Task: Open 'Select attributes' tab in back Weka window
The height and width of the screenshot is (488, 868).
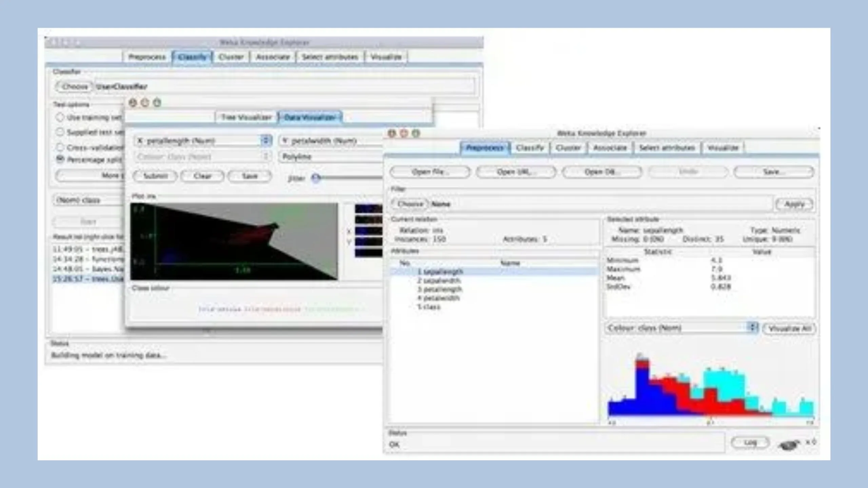Action: coord(330,57)
